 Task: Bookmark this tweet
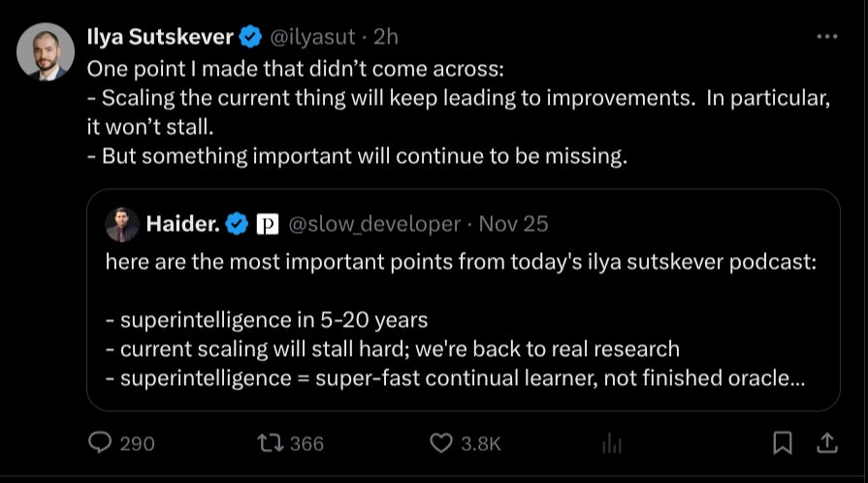783,443
